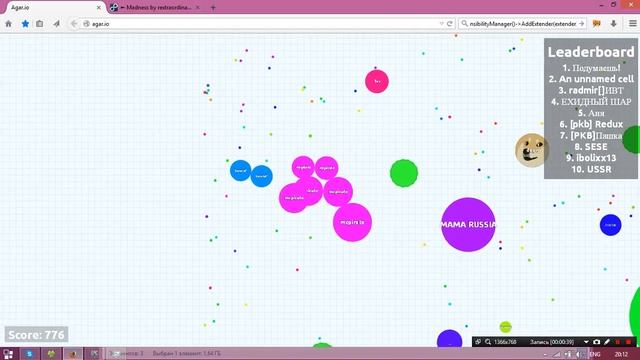The width and height of the screenshot is (640, 360).
Task: Click leaderboard entry An unnamed cell
Action: [591, 79]
